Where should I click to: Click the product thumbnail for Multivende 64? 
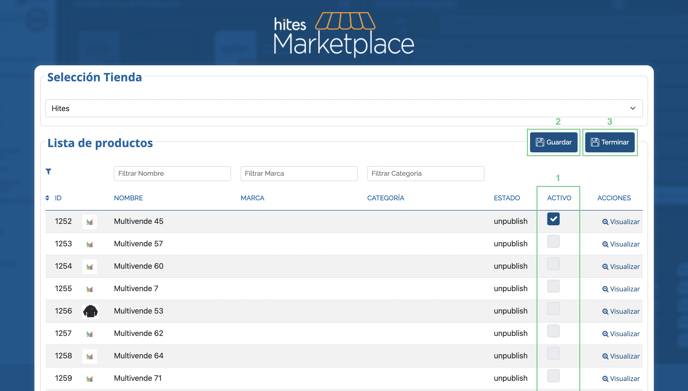click(x=90, y=356)
